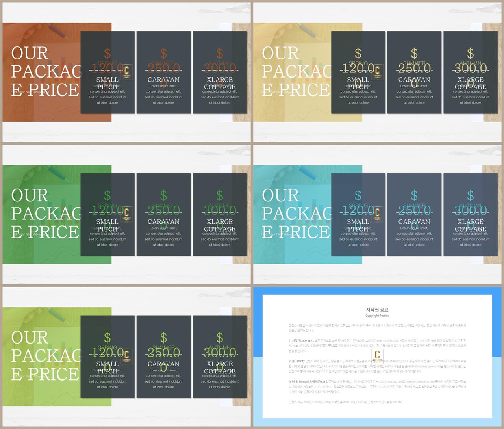504x429 pixels.
Task: Select the OUR PACKAGE PRICE title on teal slide
Action: point(297,214)
